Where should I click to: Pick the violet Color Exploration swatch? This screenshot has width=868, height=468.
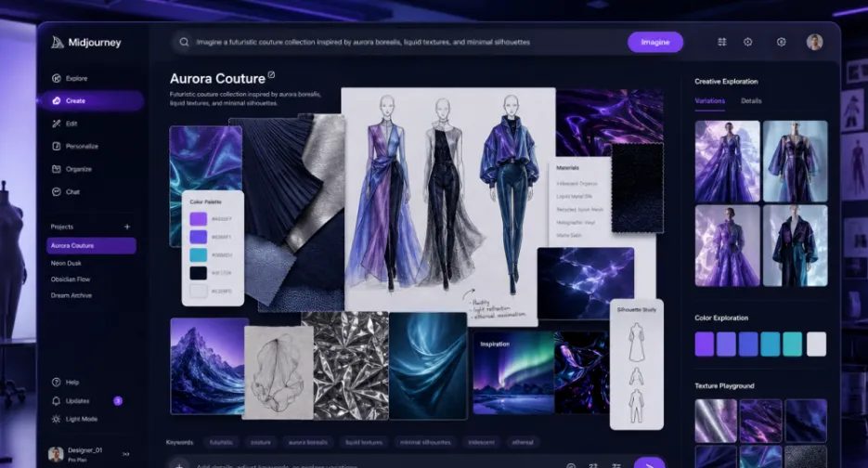(704, 344)
